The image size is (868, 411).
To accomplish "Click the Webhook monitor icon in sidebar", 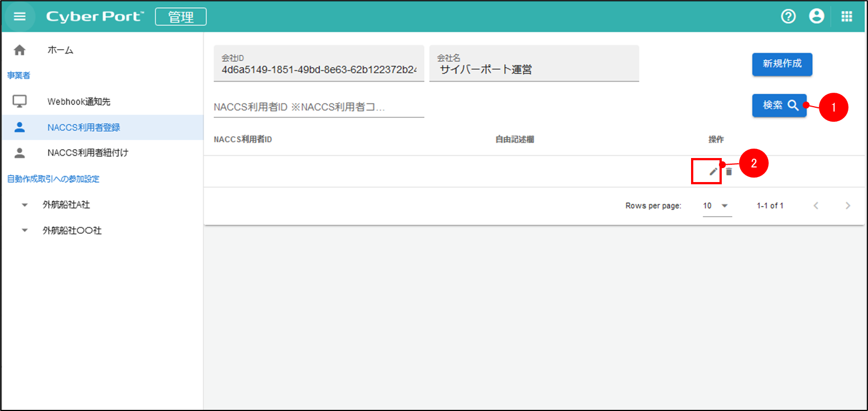I will click(x=20, y=102).
